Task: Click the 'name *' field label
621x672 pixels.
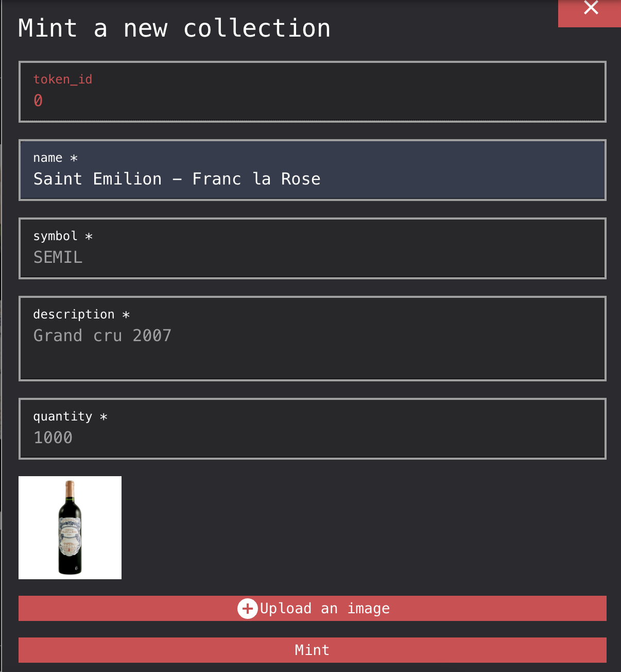Action: [x=55, y=158]
